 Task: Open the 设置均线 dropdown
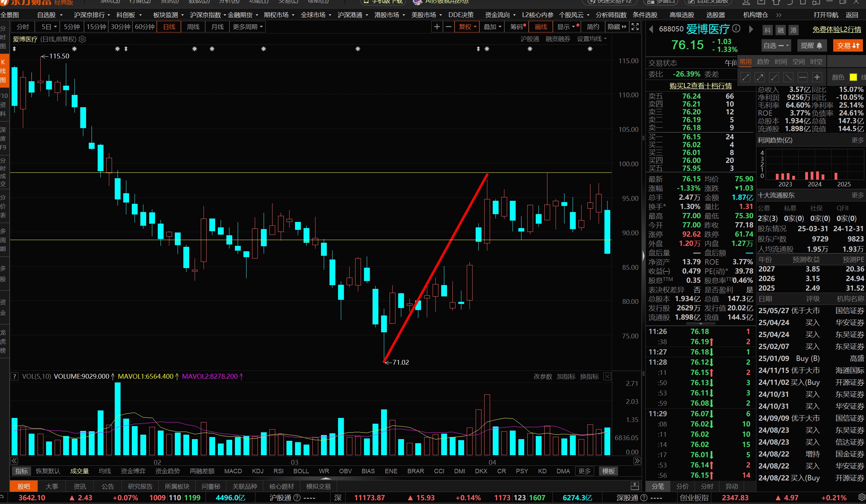[x=591, y=39]
